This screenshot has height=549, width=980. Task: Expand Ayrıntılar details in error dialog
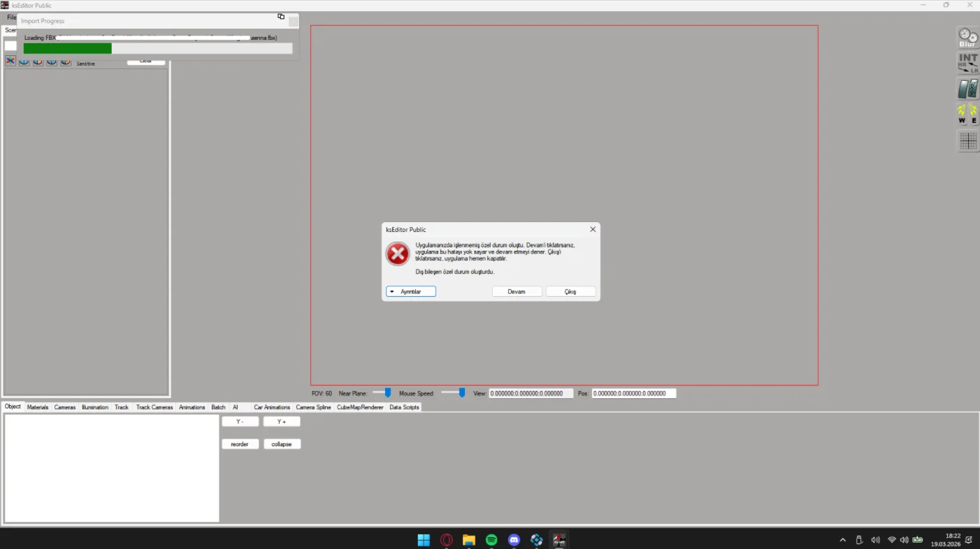pyautogui.click(x=411, y=291)
